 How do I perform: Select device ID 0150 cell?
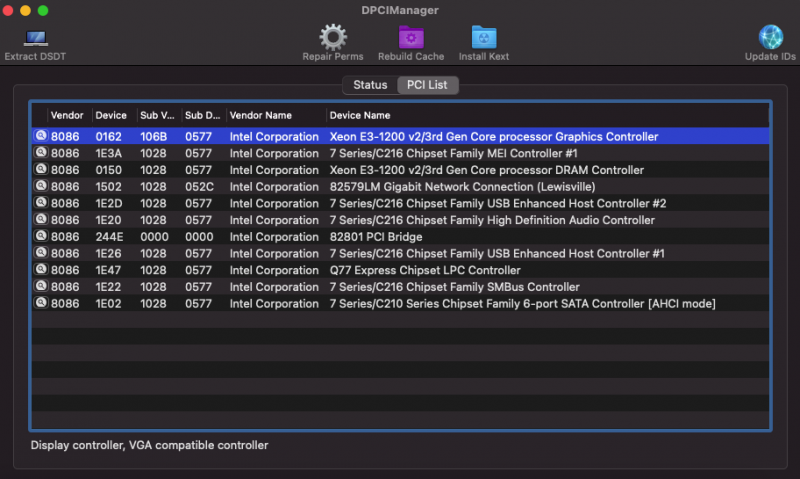[108, 170]
